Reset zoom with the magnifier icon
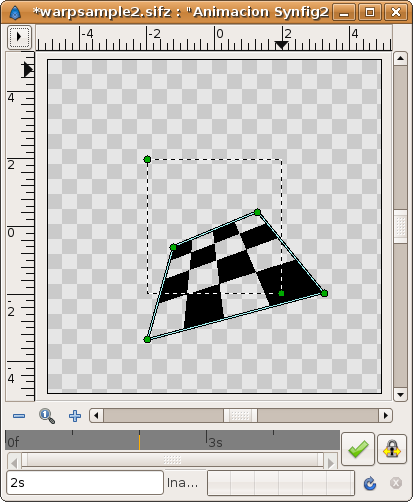413x502 pixels. point(47,416)
